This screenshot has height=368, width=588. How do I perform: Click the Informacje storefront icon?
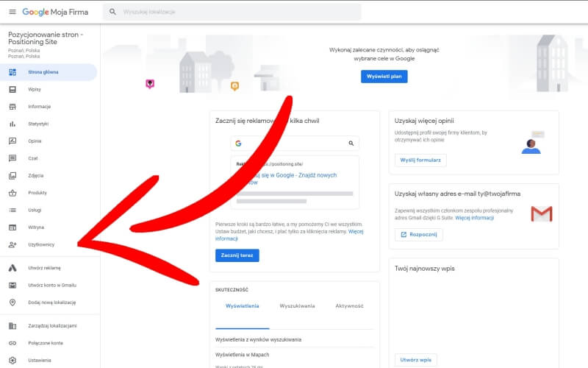(x=12, y=107)
